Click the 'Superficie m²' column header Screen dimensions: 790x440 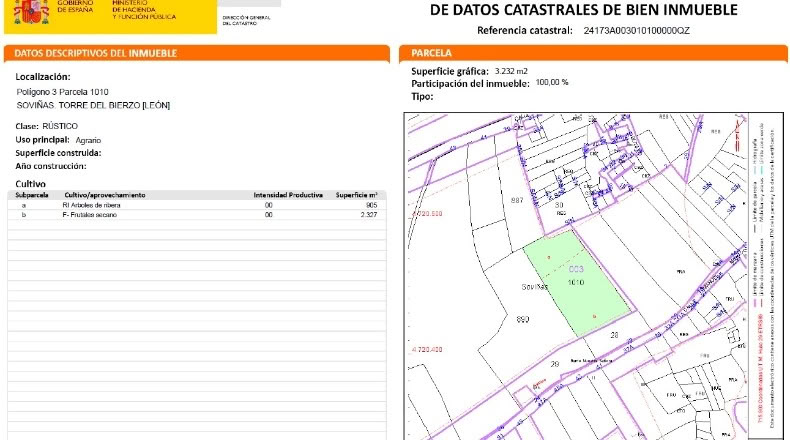(x=357, y=195)
